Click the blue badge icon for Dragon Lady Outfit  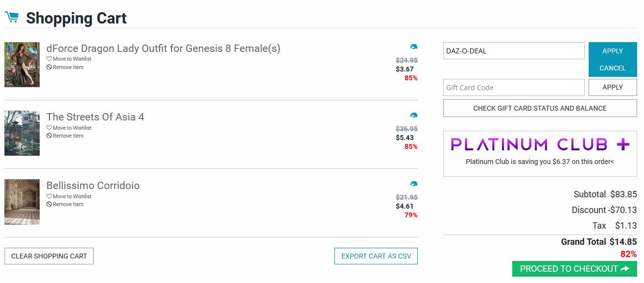click(414, 47)
